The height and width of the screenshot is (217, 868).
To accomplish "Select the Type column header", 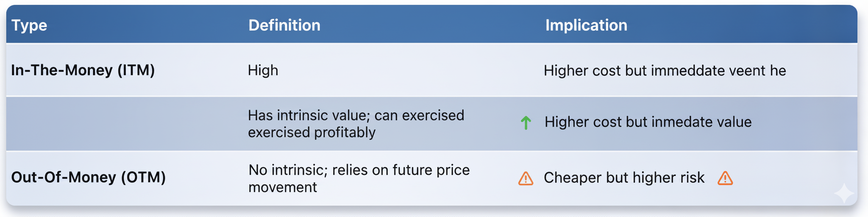I will tap(29, 25).
